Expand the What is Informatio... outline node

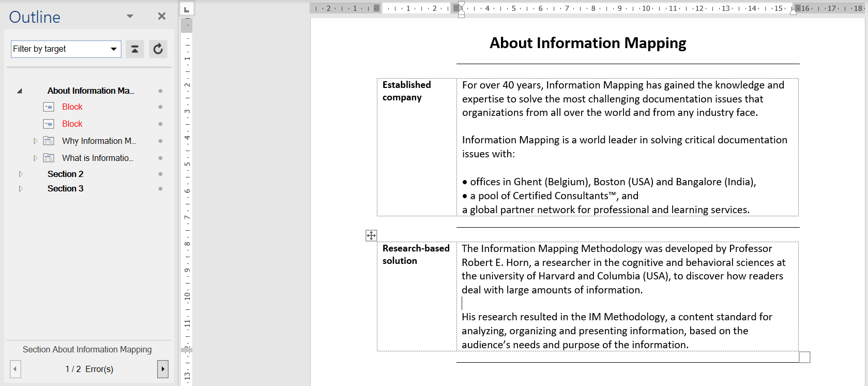click(x=35, y=158)
